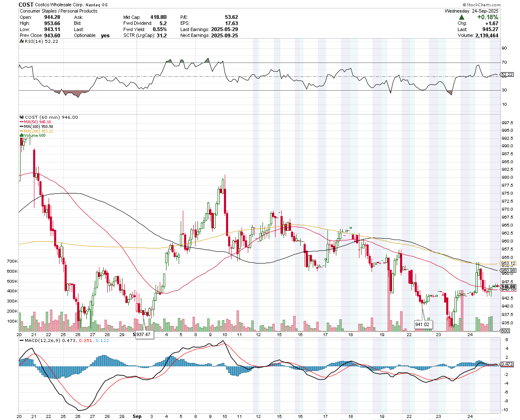This screenshot has height=420, width=520.
Task: Click the RSI indicator icon beside RSI(14)
Action: click(22, 41)
